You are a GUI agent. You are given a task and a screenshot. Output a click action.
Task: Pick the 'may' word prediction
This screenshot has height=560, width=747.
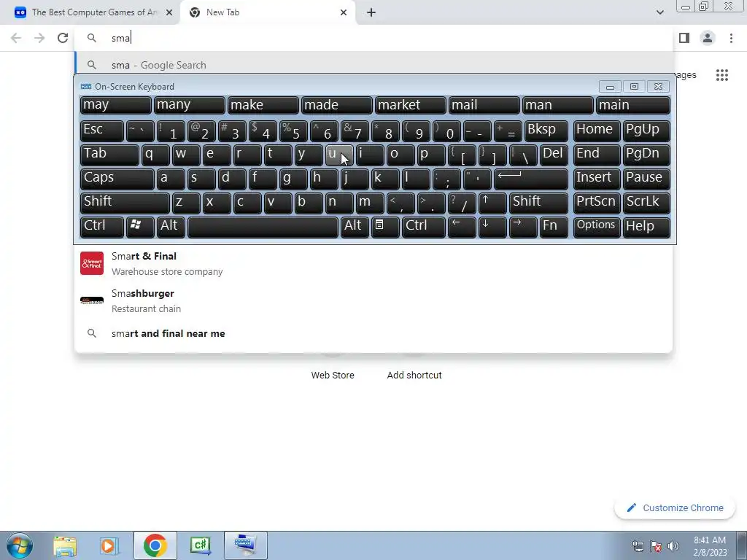(x=116, y=105)
